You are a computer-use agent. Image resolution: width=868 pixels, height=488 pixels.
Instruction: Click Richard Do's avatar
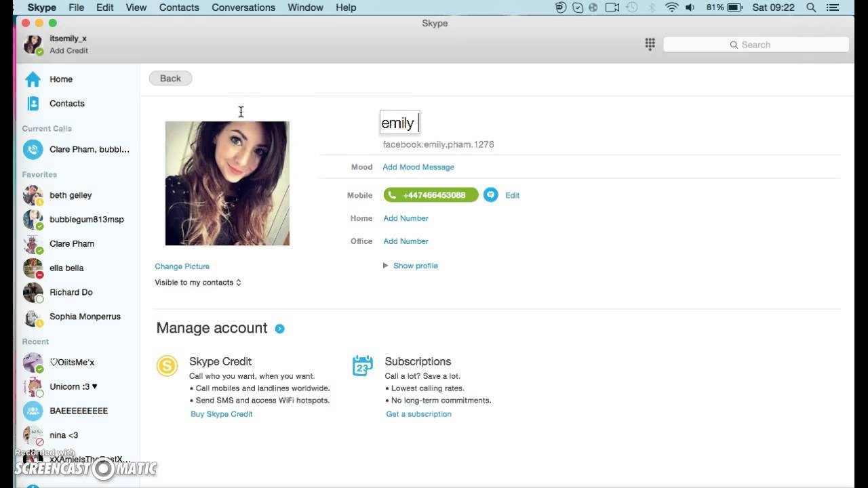(x=33, y=292)
